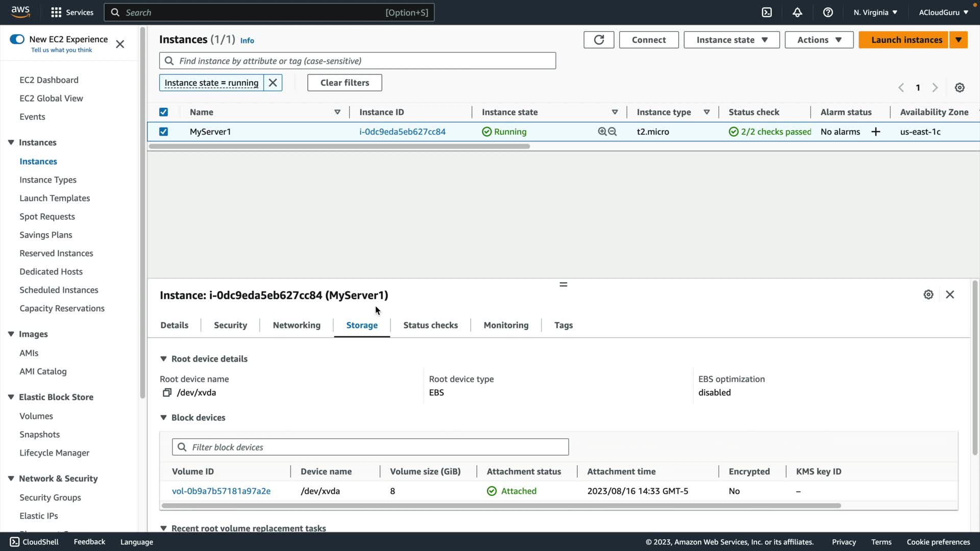The image size is (980, 551).
Task: Toggle the New EC2 Experience switch
Action: (x=17, y=39)
